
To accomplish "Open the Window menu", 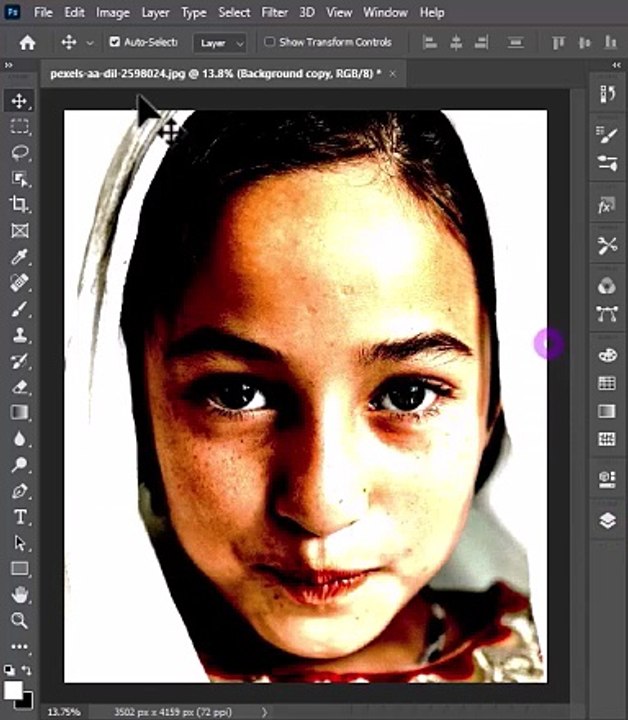I will [385, 12].
